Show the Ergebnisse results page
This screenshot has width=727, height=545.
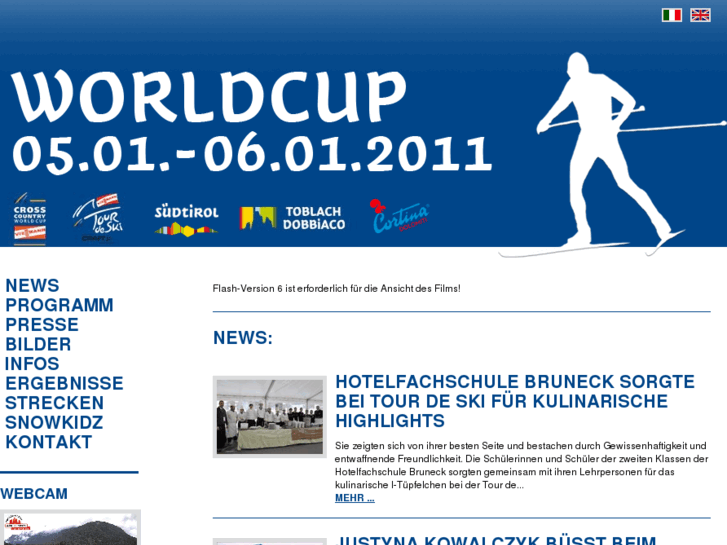[64, 383]
